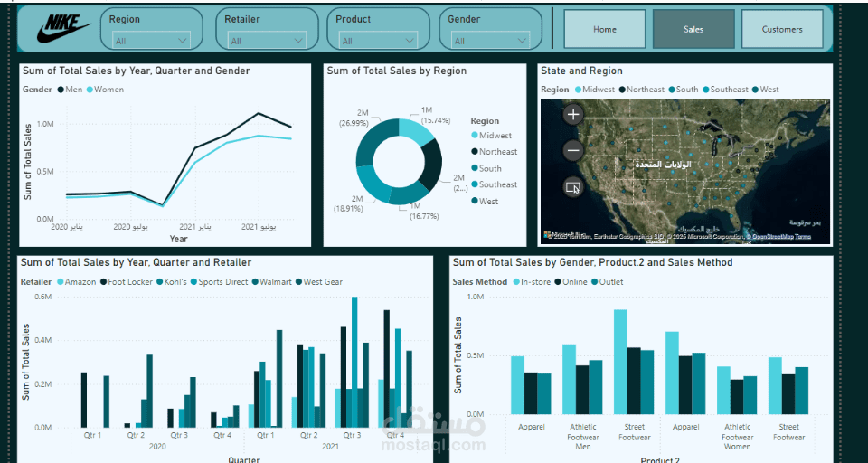This screenshot has width=868, height=463.
Task: Click the OpenStreetMap Terms link on map
Action: pyautogui.click(x=781, y=237)
